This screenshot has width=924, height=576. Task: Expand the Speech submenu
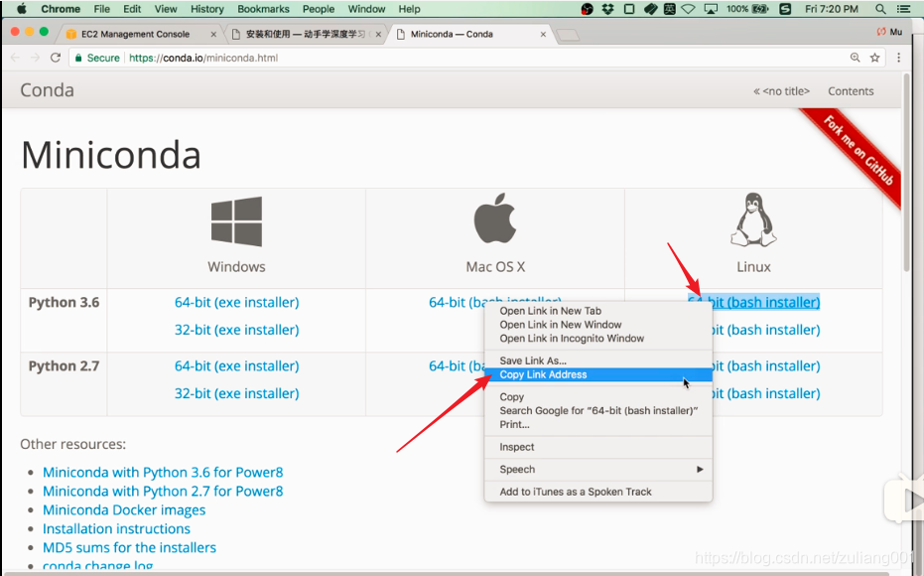click(598, 470)
